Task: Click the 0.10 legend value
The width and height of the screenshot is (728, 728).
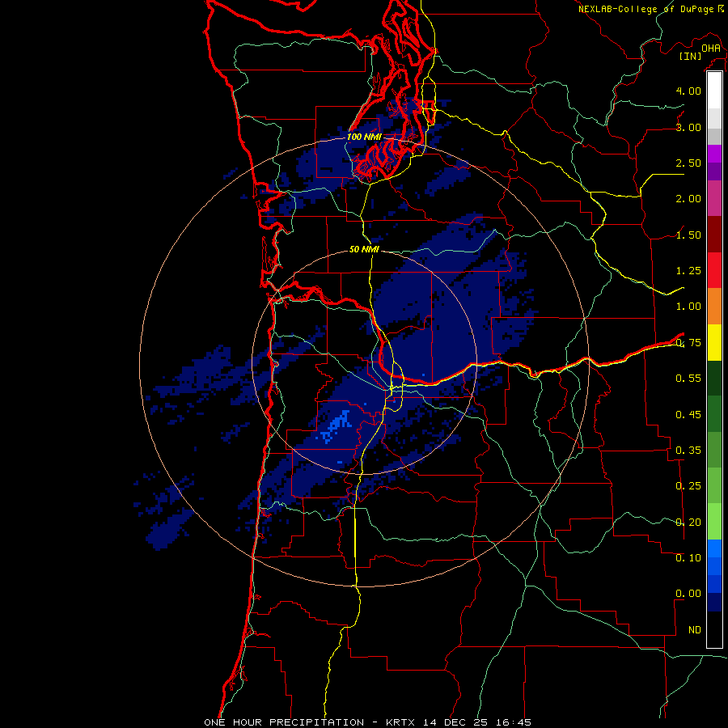Action: (x=688, y=558)
